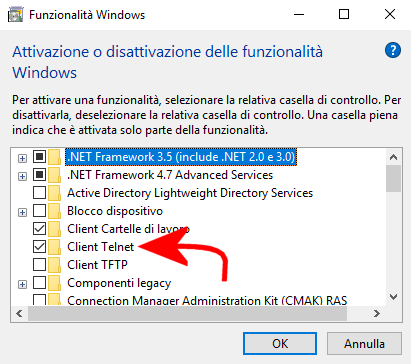Click the folder icon beside Blocco dispositivo

(x=54, y=211)
